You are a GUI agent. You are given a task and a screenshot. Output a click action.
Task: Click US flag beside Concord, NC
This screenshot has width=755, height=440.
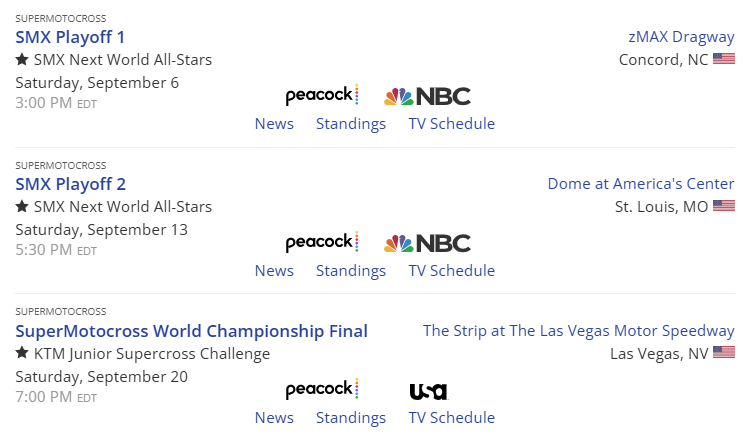point(724,60)
